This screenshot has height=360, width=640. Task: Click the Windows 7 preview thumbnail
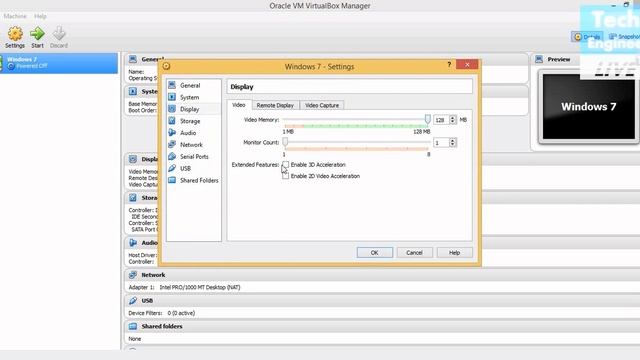(588, 107)
